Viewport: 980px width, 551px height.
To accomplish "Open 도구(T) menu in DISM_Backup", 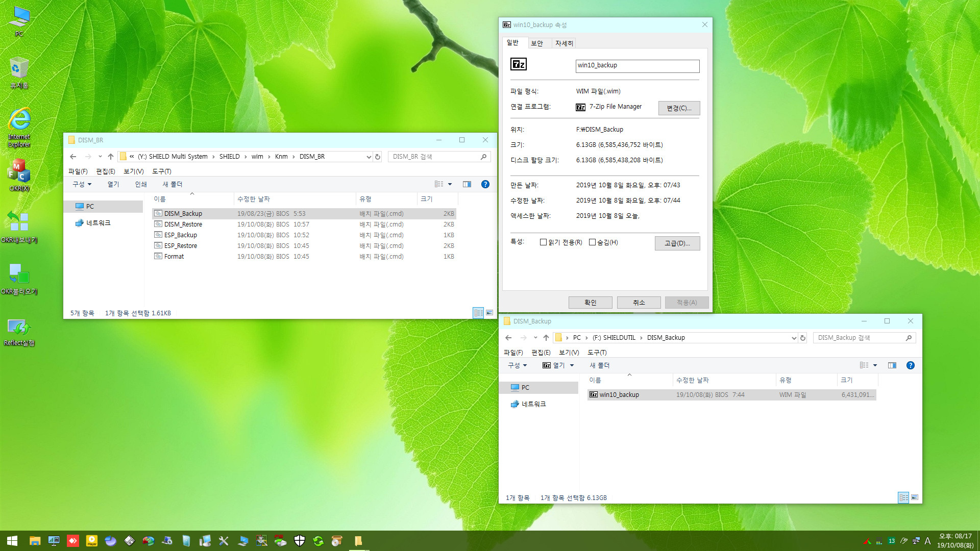I will coord(597,353).
